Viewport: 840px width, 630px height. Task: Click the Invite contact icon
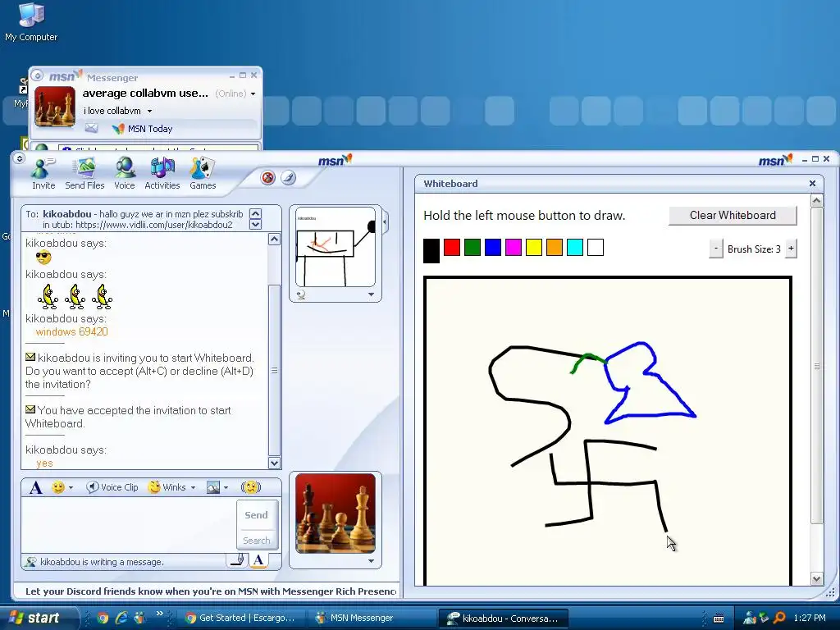point(43,173)
